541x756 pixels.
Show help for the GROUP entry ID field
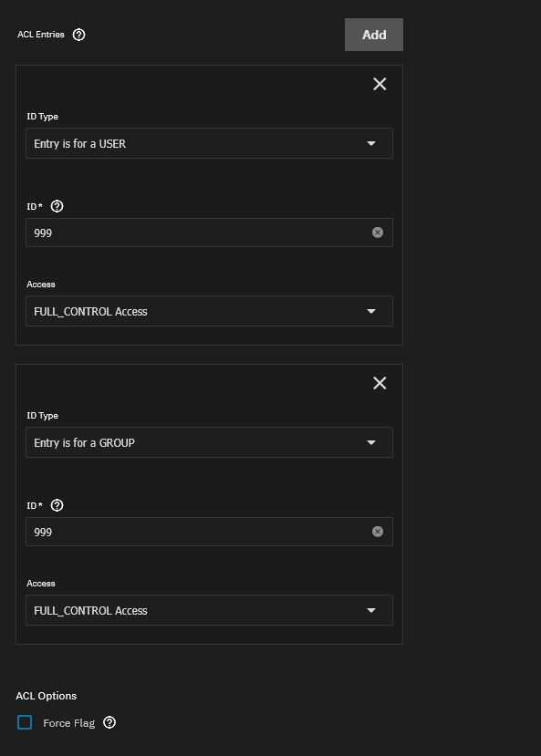[57, 505]
